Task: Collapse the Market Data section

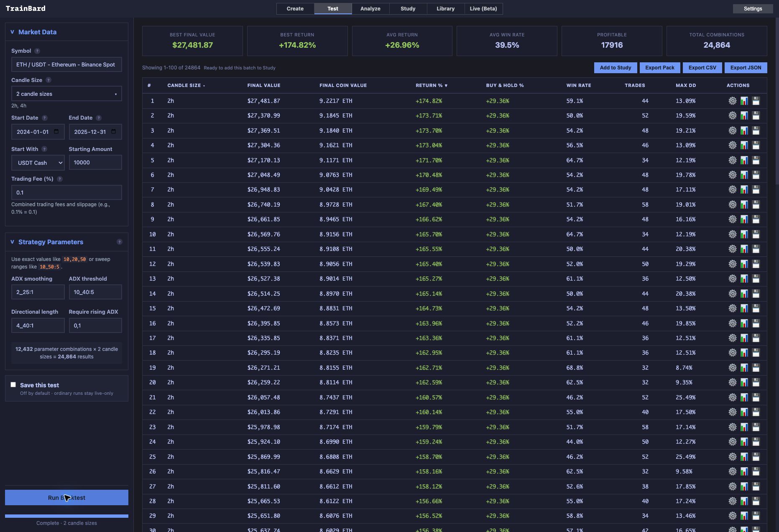Action: coord(12,32)
